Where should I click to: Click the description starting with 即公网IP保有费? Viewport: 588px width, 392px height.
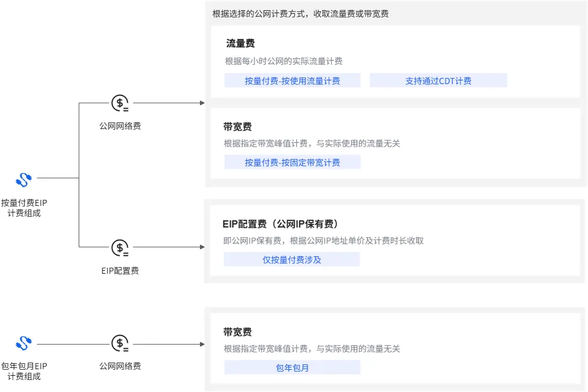point(324,241)
